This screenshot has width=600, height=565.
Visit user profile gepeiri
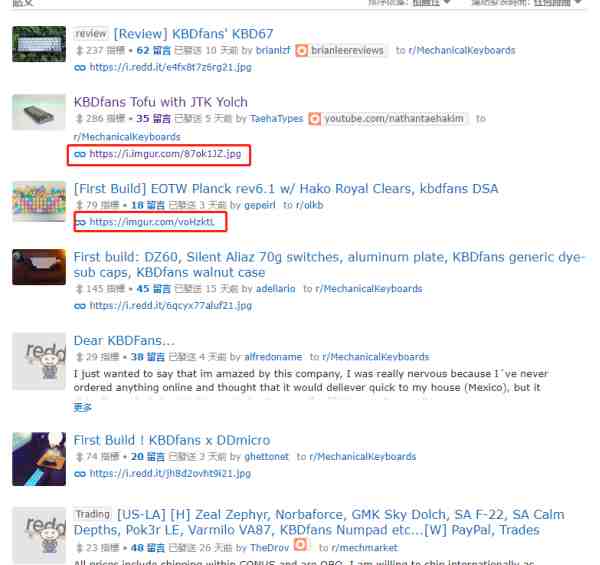[260, 205]
